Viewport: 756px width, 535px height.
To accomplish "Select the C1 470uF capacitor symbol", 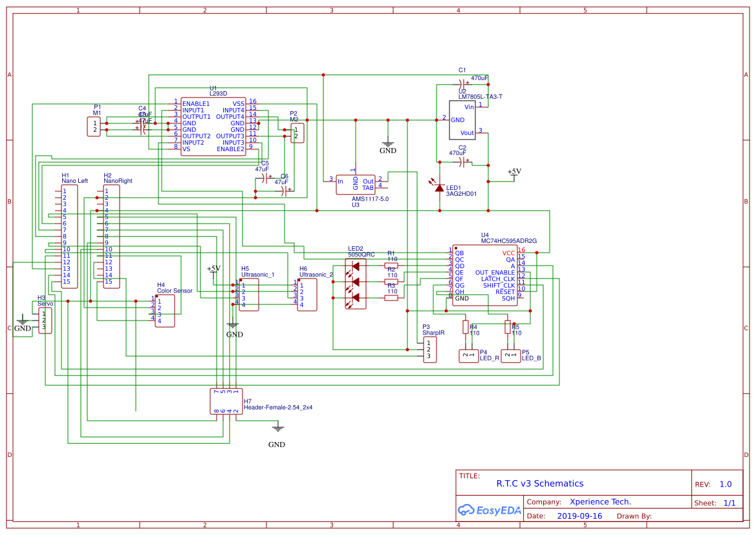I will (463, 83).
